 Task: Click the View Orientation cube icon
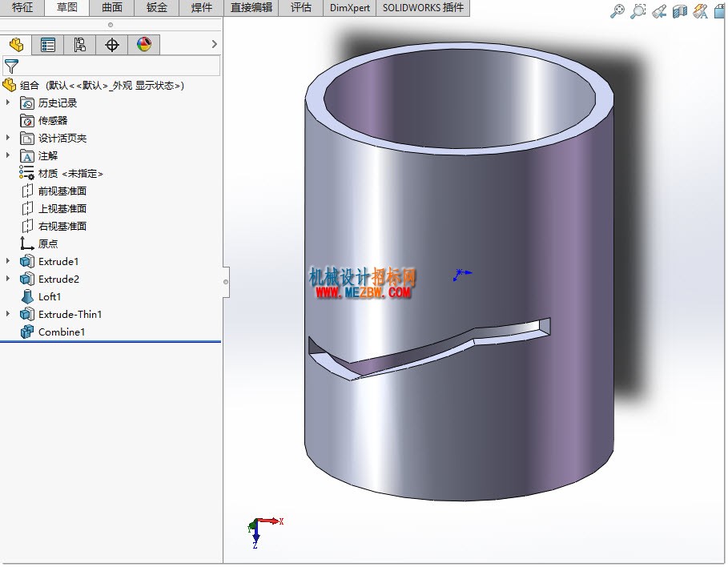[x=720, y=11]
